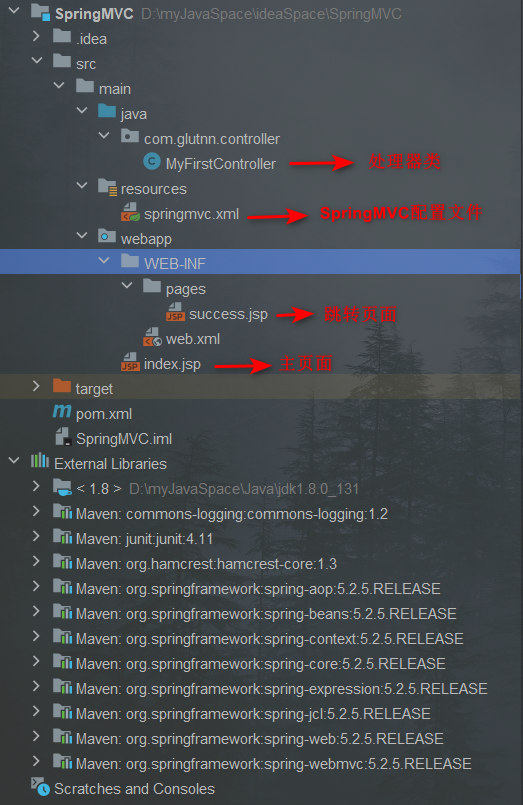Click the MyFirstController class icon
The image size is (523, 805).
(151, 162)
